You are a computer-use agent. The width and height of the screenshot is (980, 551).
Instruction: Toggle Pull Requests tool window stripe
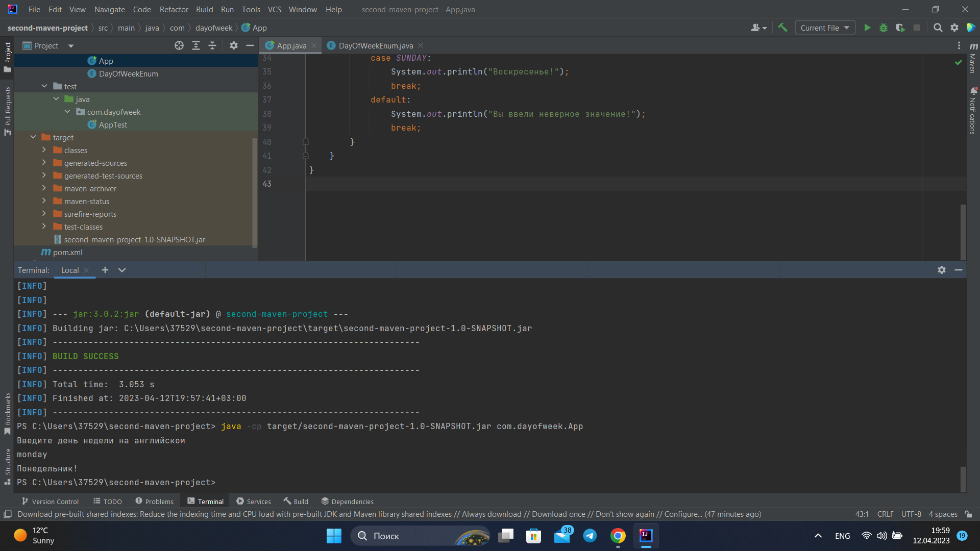[8, 111]
